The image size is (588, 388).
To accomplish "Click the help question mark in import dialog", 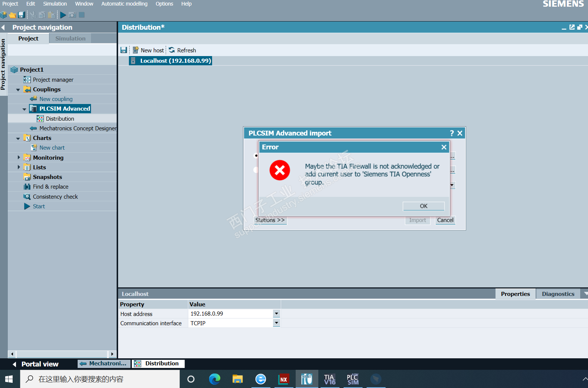I will 452,133.
